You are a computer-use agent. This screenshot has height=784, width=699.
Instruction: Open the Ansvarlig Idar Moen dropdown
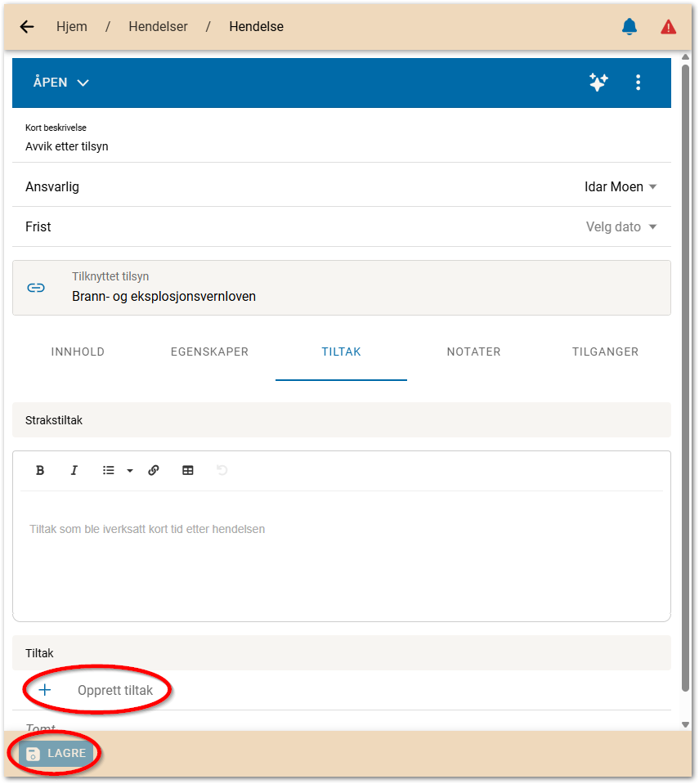(621, 186)
